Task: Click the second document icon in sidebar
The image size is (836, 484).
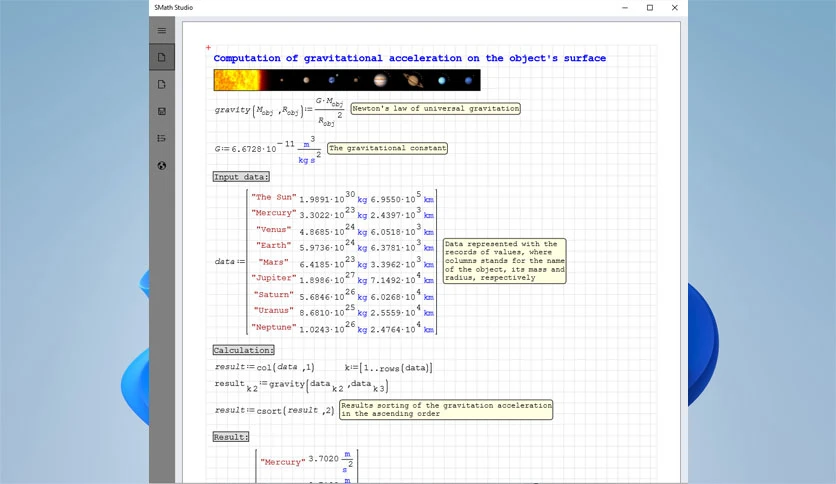Action: tap(162, 84)
